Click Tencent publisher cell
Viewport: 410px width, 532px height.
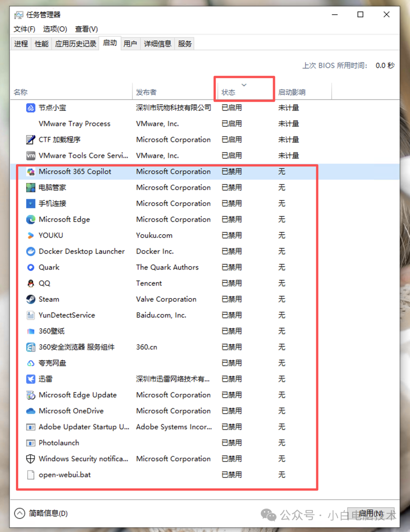point(149,283)
